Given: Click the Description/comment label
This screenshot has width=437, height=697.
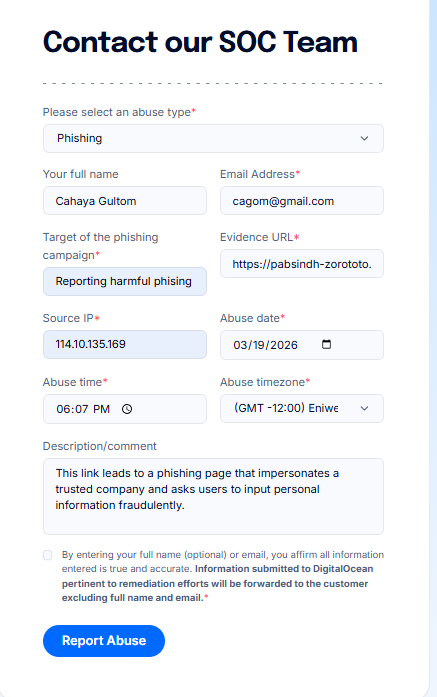Looking at the screenshot, I should pyautogui.click(x=100, y=446).
